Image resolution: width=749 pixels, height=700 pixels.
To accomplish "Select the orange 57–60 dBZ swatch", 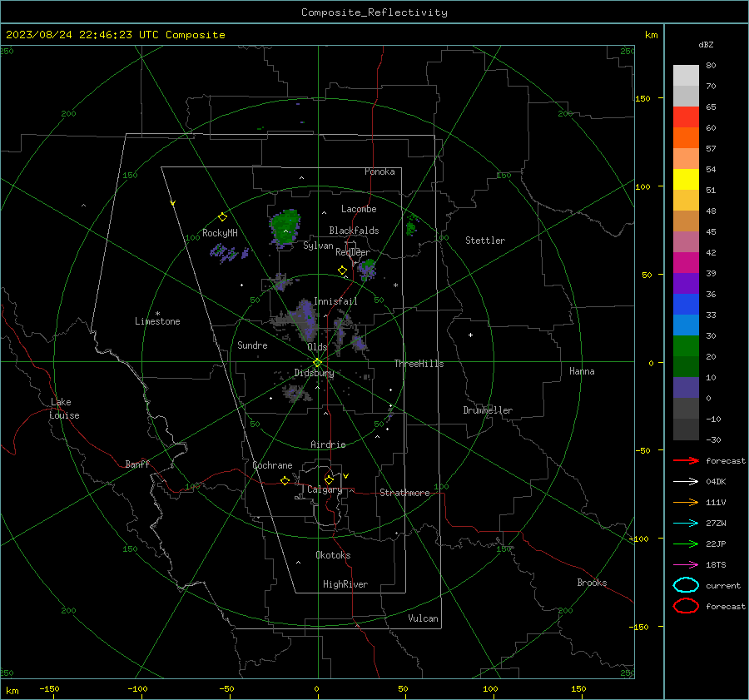I will [686, 138].
